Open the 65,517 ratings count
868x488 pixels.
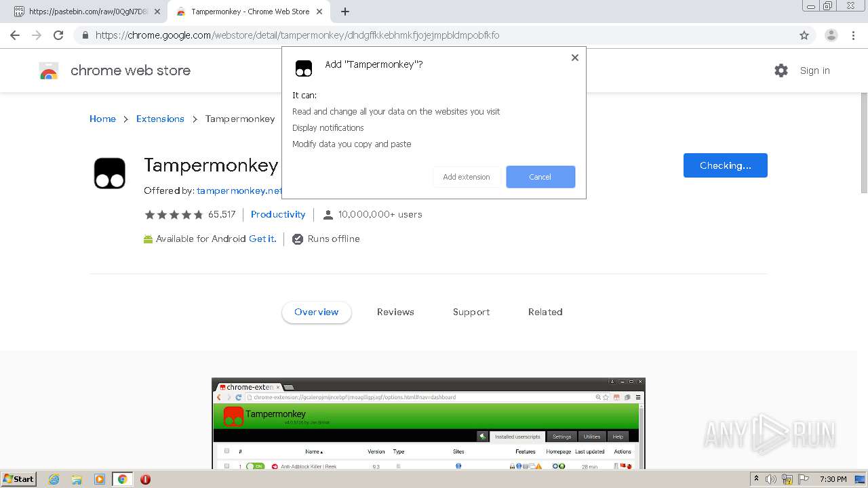pos(222,214)
